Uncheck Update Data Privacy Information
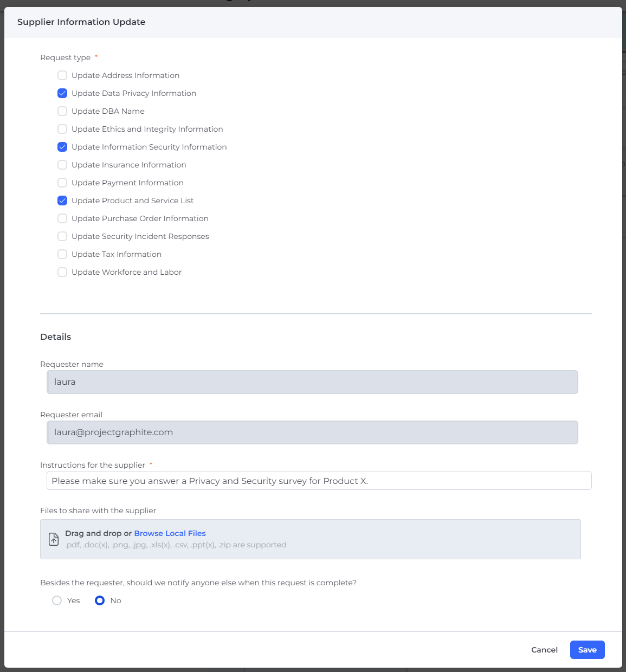Viewport: 626px width, 672px height. [x=62, y=93]
